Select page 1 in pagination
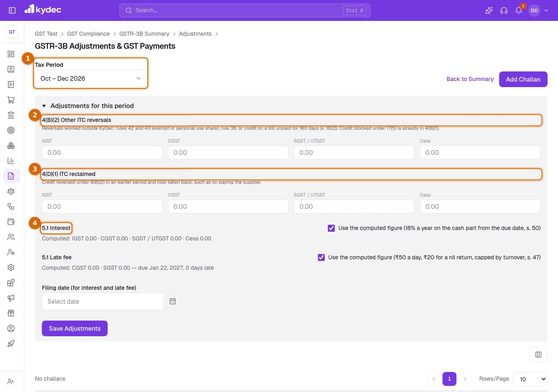Viewport: 558px width, 392px height. coord(449,379)
